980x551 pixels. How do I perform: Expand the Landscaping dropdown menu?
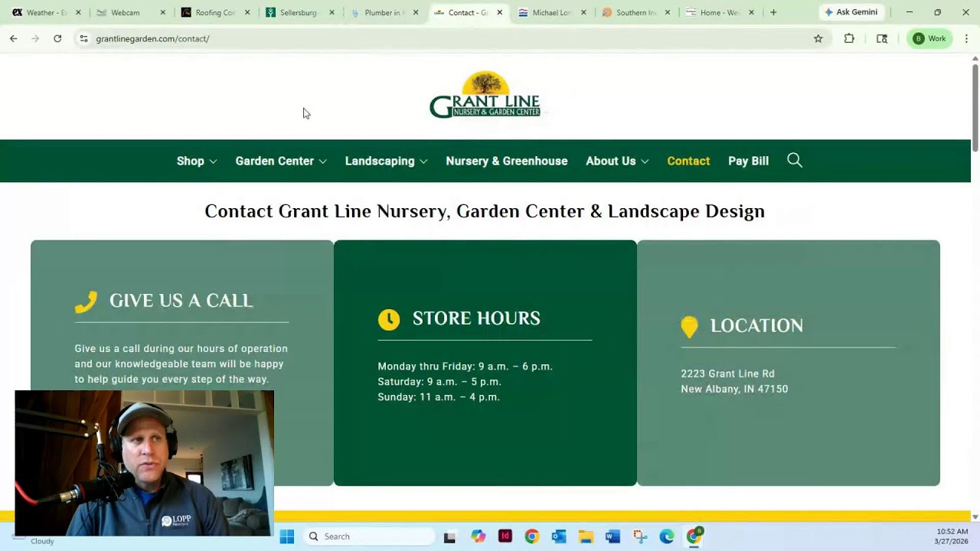tap(386, 161)
